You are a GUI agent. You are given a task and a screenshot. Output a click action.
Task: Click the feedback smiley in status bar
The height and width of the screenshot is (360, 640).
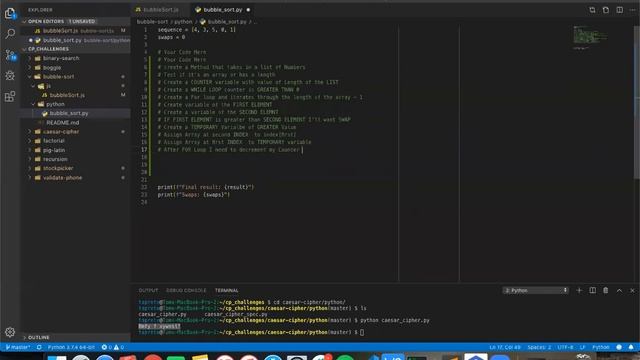coord(619,347)
